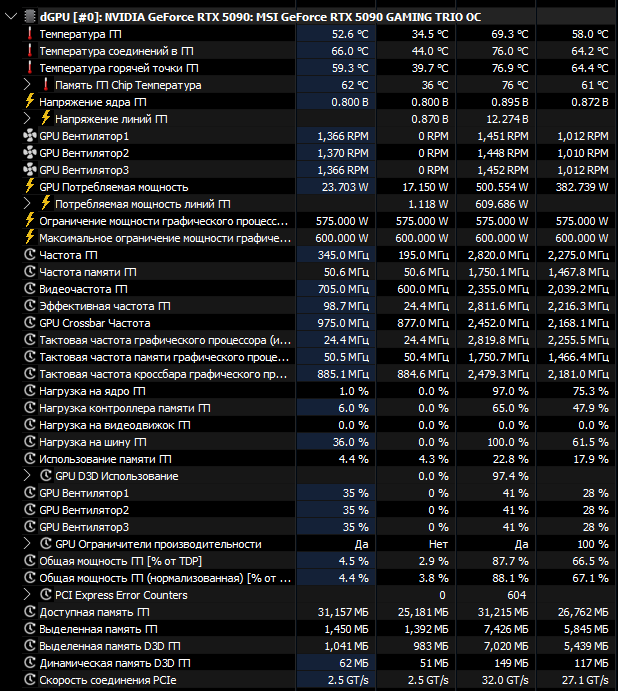The height and width of the screenshot is (691, 618).
Task: Click current value 52.6 °C of Температура ГП
Action: (x=350, y=34)
